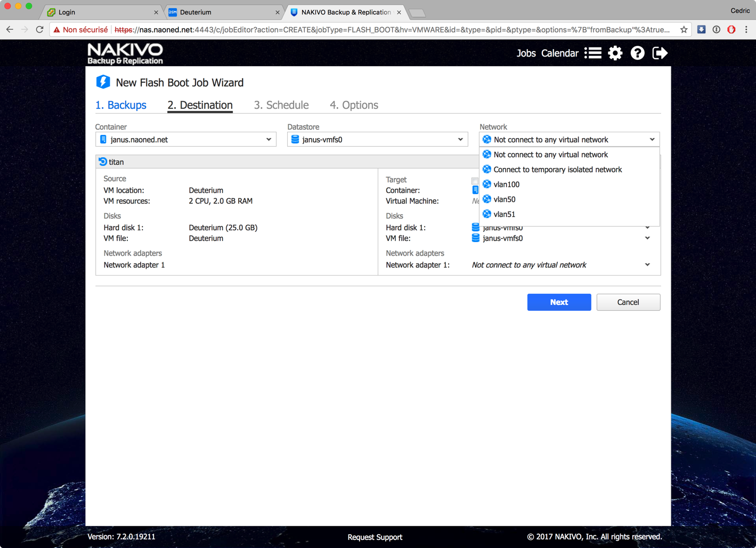Open the help question mark icon
756x548 pixels.
pos(637,53)
